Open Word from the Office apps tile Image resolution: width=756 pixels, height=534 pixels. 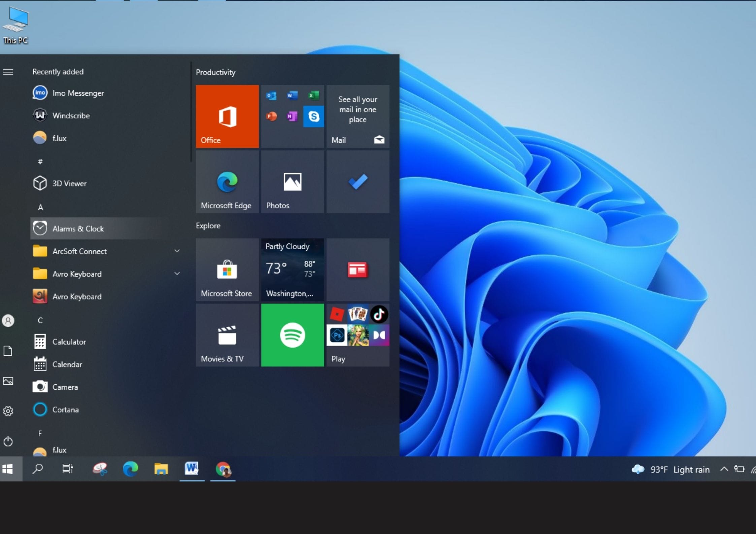coord(292,96)
